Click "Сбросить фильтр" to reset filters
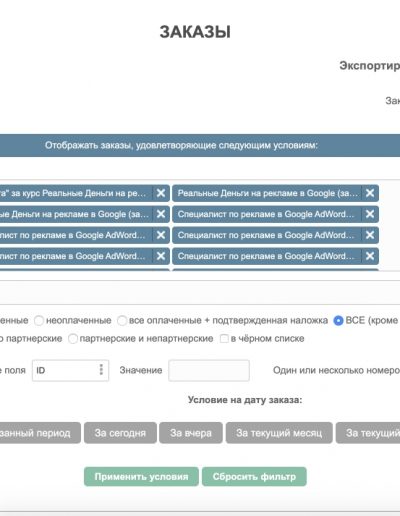 (254, 477)
